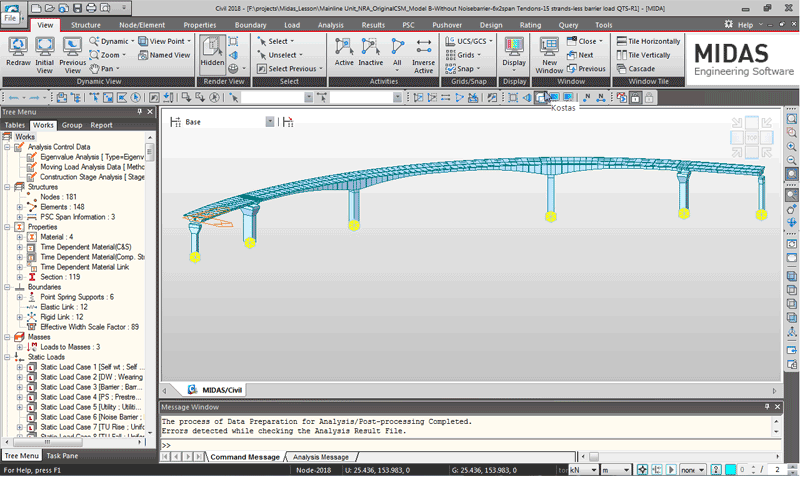Close the Message Window panel

[778, 407]
